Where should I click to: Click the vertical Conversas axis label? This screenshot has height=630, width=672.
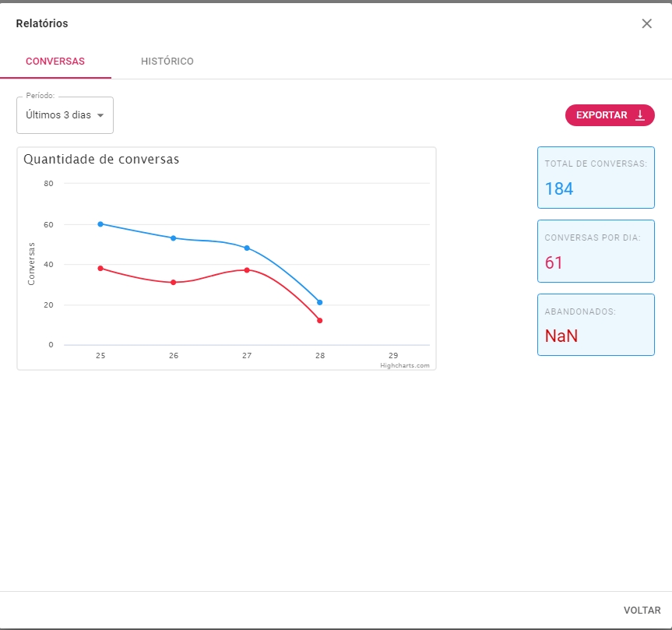pyautogui.click(x=32, y=263)
